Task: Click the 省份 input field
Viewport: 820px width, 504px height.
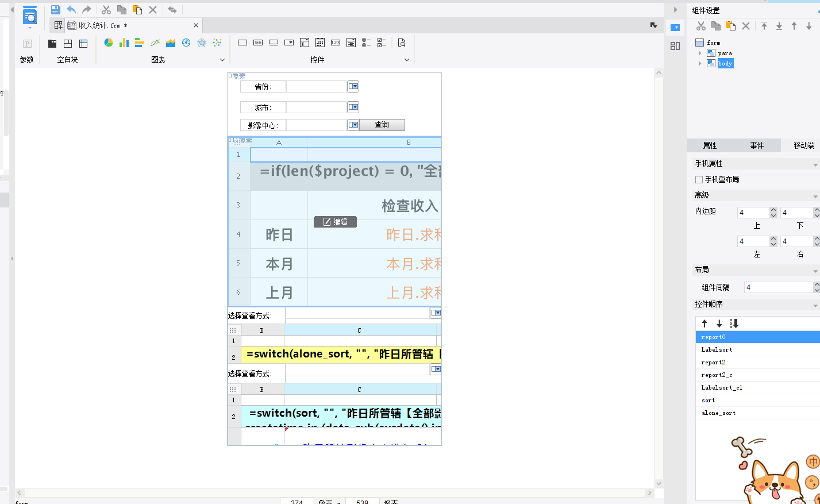Action: click(317, 86)
